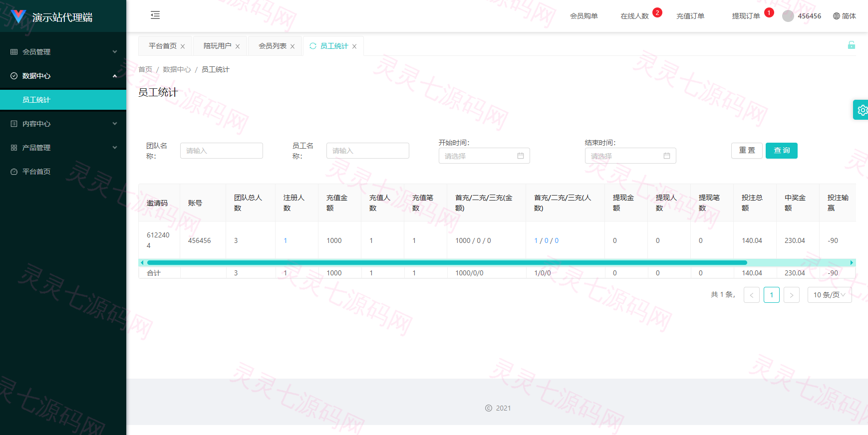Click the 结束时间 date field
868x435 pixels.
(x=630, y=156)
